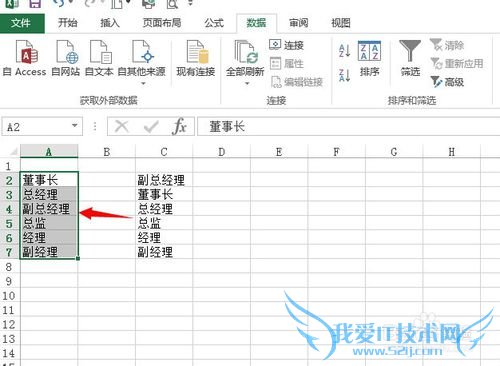Import data From Web (自网站)
The width and height of the screenshot is (500, 366).
pyautogui.click(x=66, y=58)
